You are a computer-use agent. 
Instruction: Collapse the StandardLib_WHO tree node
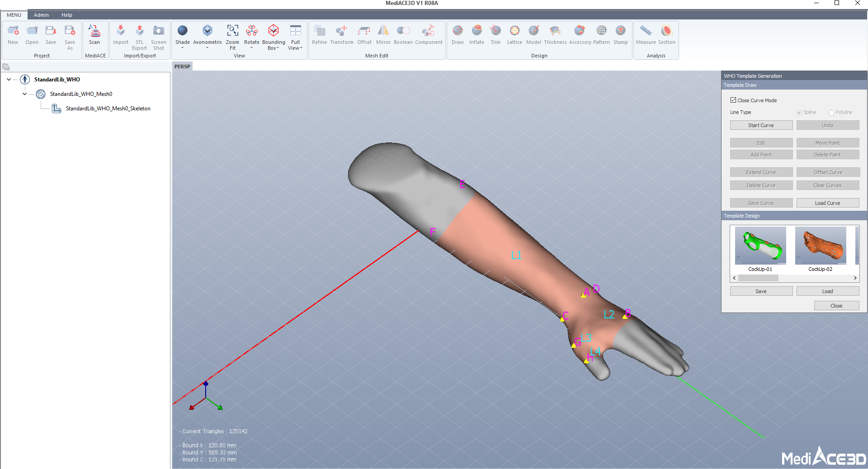9,80
